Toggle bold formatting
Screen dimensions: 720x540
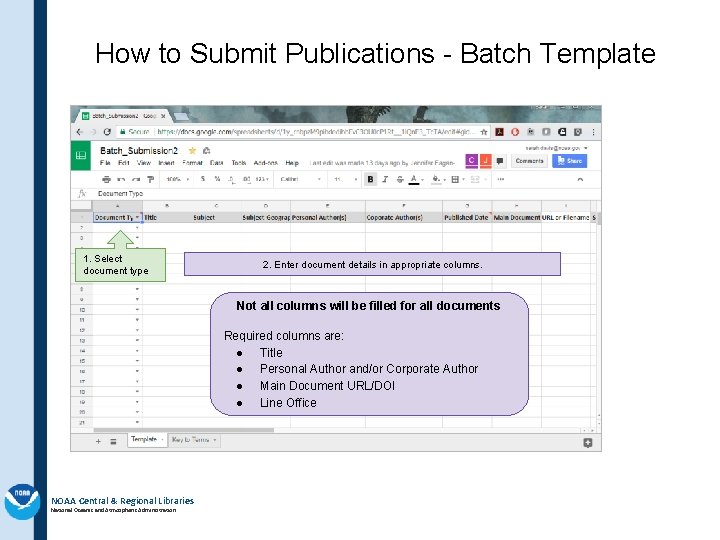pos(370,179)
